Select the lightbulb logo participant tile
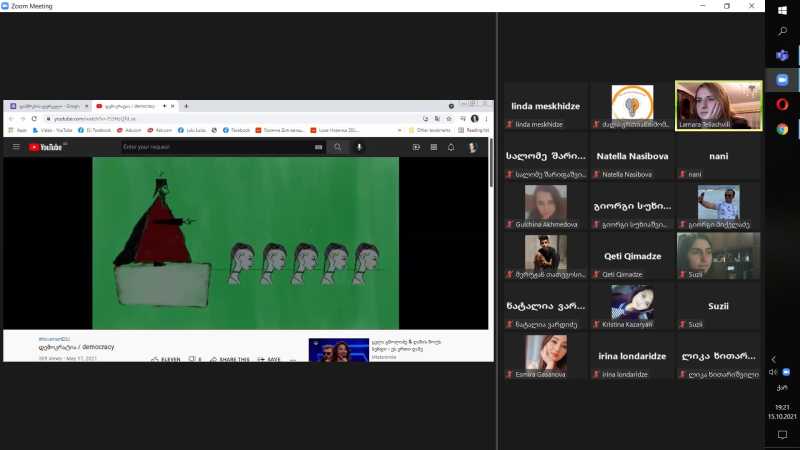This screenshot has width=800, height=450. click(632, 106)
